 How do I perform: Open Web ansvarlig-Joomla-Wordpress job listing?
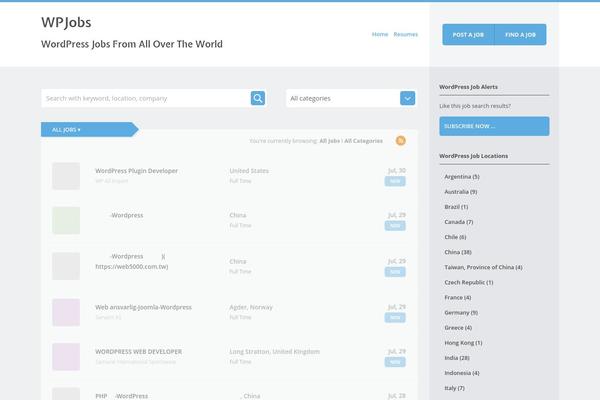coord(143,307)
